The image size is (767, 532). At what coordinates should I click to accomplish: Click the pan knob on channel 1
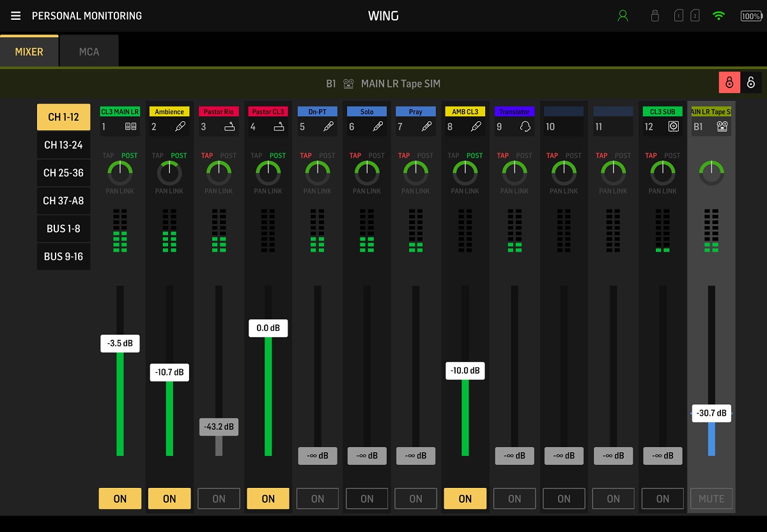pos(120,172)
